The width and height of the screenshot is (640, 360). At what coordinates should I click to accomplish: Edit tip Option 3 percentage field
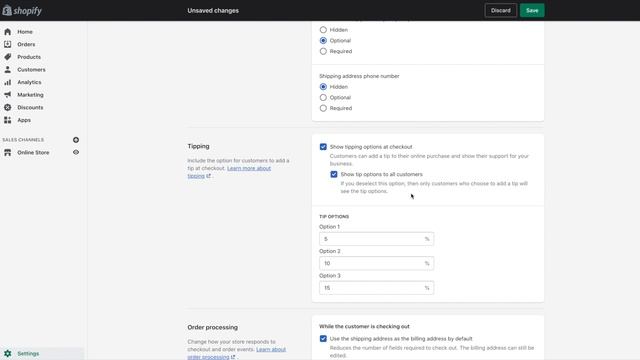tap(376, 288)
